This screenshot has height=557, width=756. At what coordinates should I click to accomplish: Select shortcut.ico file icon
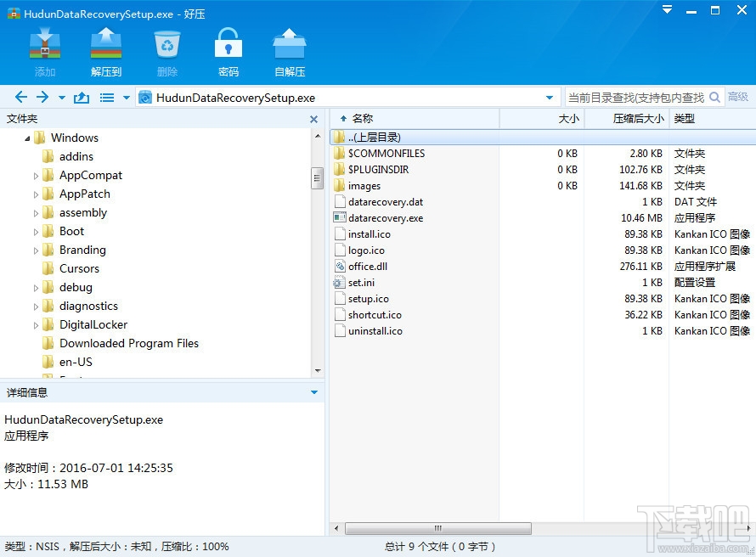(340, 315)
